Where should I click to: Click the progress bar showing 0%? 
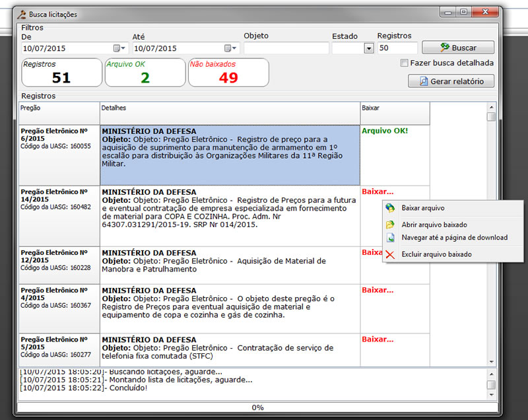click(x=257, y=407)
